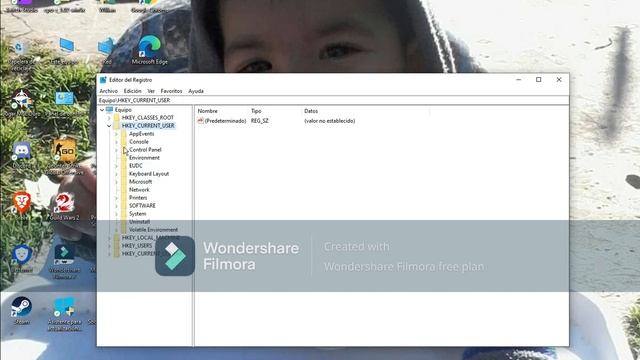Viewport: 640px width, 360px height.
Task: Expand the Microsoft key arrow
Action: (x=116, y=182)
